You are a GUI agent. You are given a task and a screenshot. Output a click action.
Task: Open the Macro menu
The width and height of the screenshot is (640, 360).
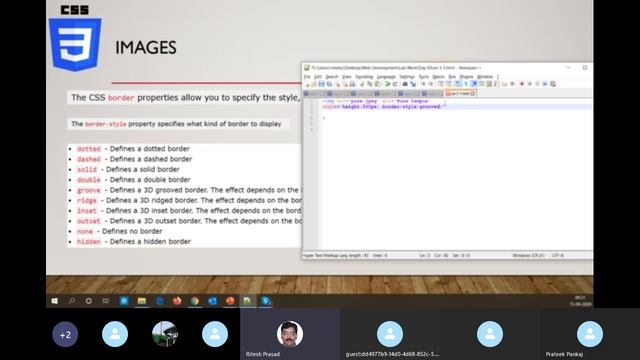coord(438,77)
